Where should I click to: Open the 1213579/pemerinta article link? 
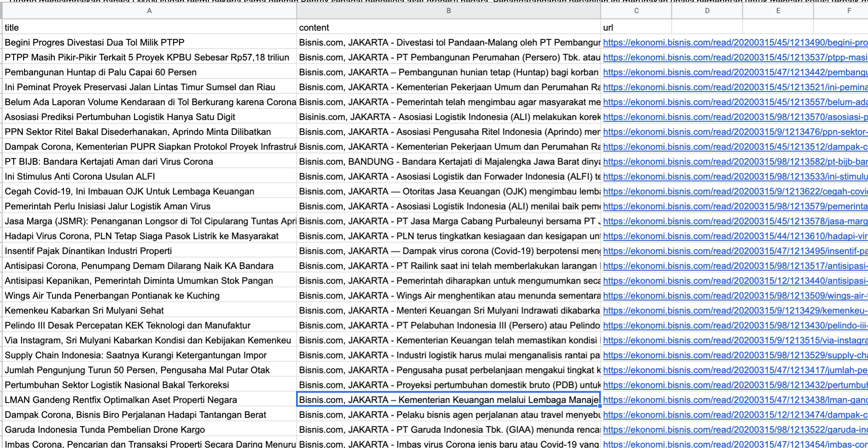pyautogui.click(x=735, y=206)
